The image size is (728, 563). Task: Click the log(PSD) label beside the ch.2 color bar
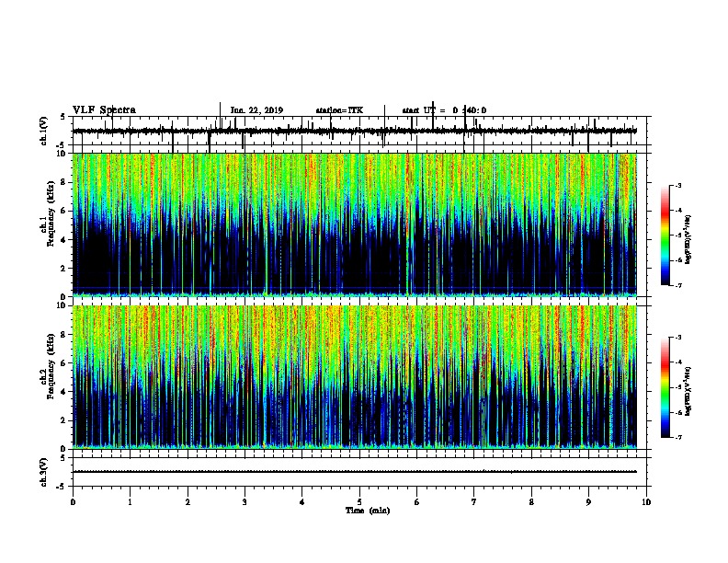click(x=688, y=391)
